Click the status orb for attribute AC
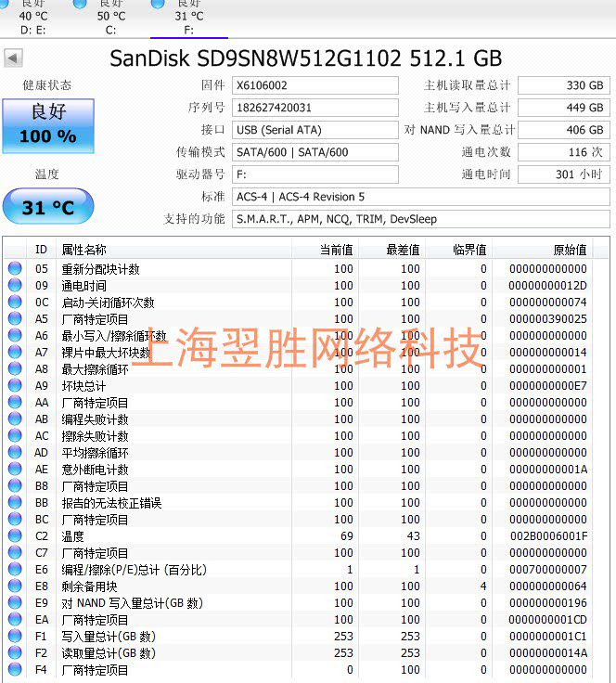This screenshot has width=616, height=683. (15, 435)
